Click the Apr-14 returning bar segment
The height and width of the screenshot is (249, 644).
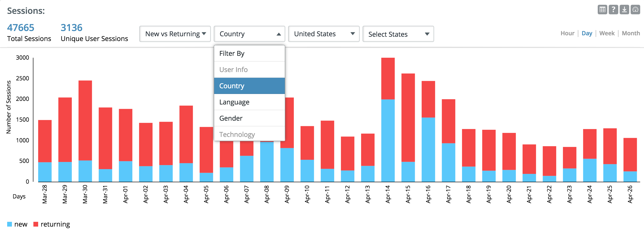point(388,78)
